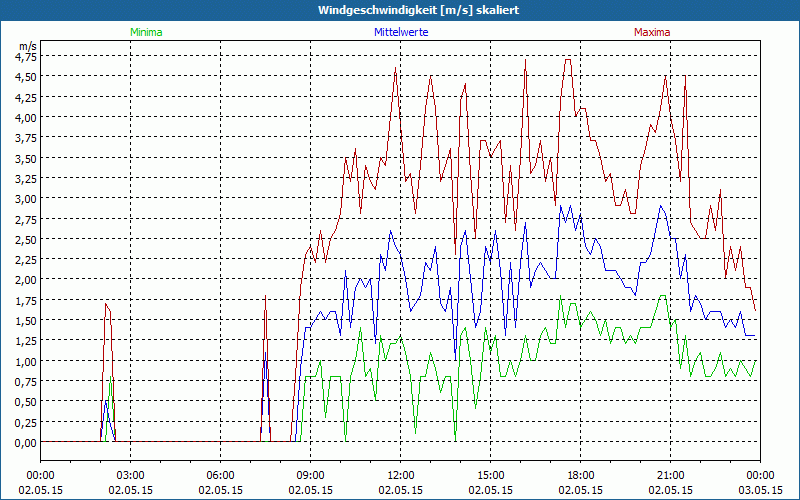The width and height of the screenshot is (800, 500).
Task: Click the 03.05.15 date label
Action: 760,490
